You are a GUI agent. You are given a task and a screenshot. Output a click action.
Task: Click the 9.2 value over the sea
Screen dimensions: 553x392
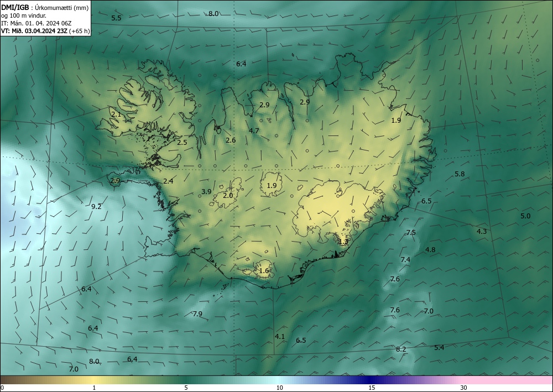[x=96, y=207]
